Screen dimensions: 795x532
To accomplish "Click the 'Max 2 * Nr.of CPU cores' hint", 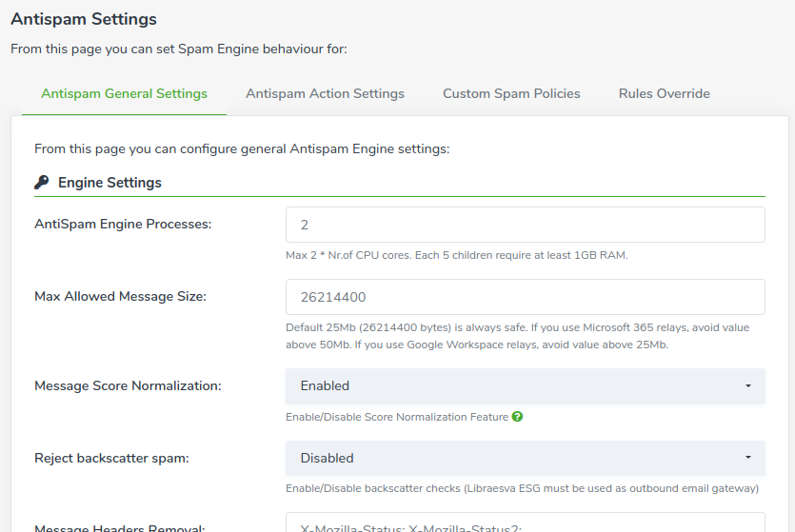I will point(457,255).
